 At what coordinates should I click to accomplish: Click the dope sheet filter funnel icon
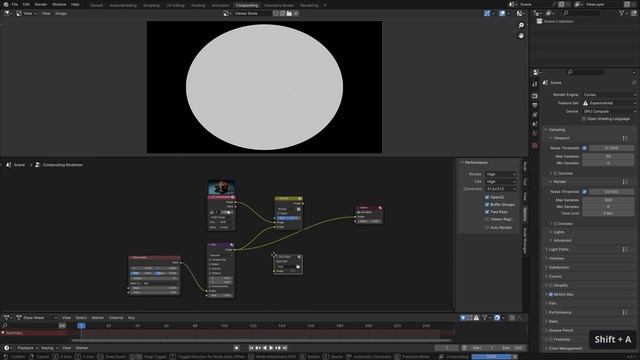(x=485, y=318)
